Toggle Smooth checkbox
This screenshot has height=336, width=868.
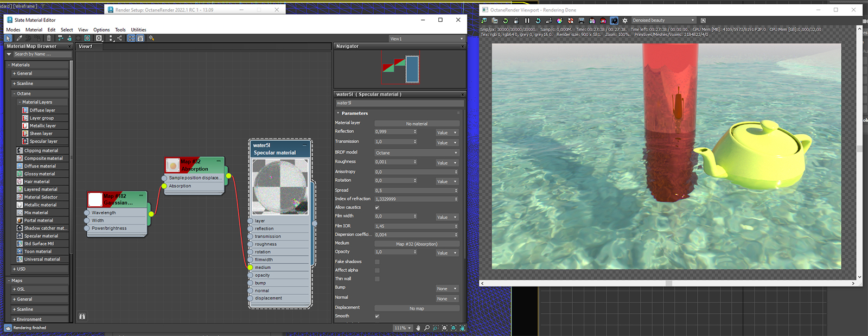click(x=377, y=316)
